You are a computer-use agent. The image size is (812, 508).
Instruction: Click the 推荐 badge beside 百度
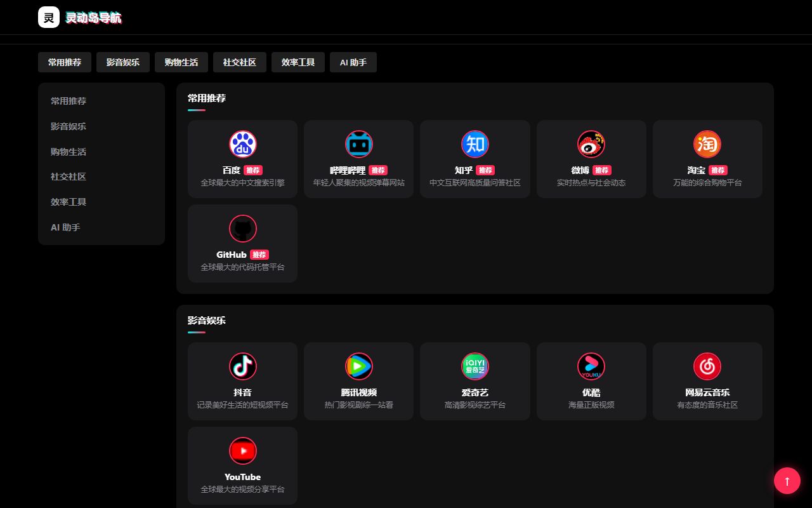click(x=253, y=170)
